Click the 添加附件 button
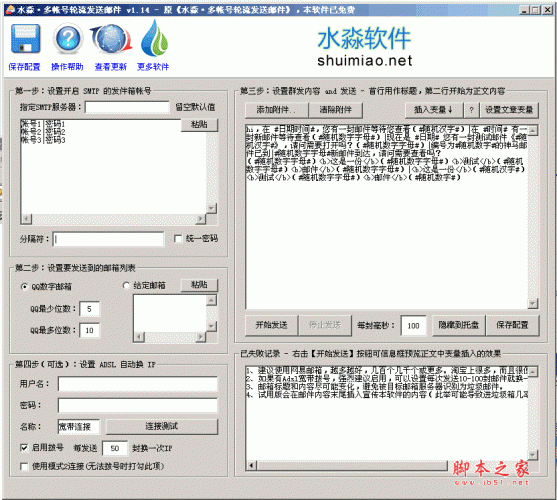557x500 pixels. pos(276,110)
